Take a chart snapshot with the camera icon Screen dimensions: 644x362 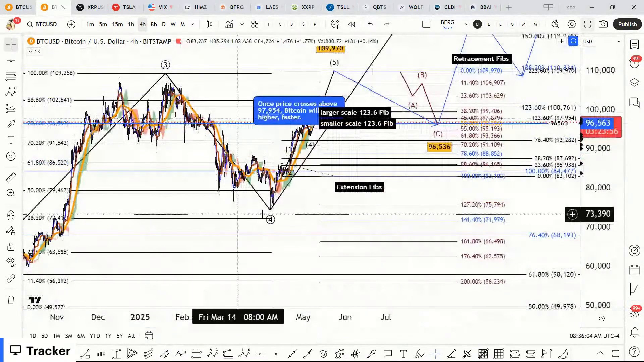pos(603,24)
